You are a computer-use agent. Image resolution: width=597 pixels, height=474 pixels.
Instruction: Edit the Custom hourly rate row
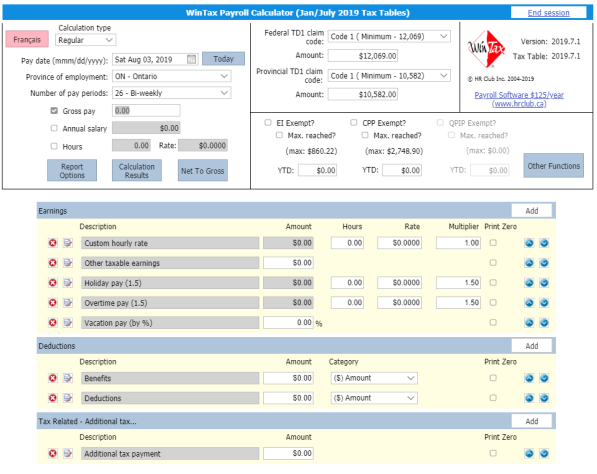(68, 243)
